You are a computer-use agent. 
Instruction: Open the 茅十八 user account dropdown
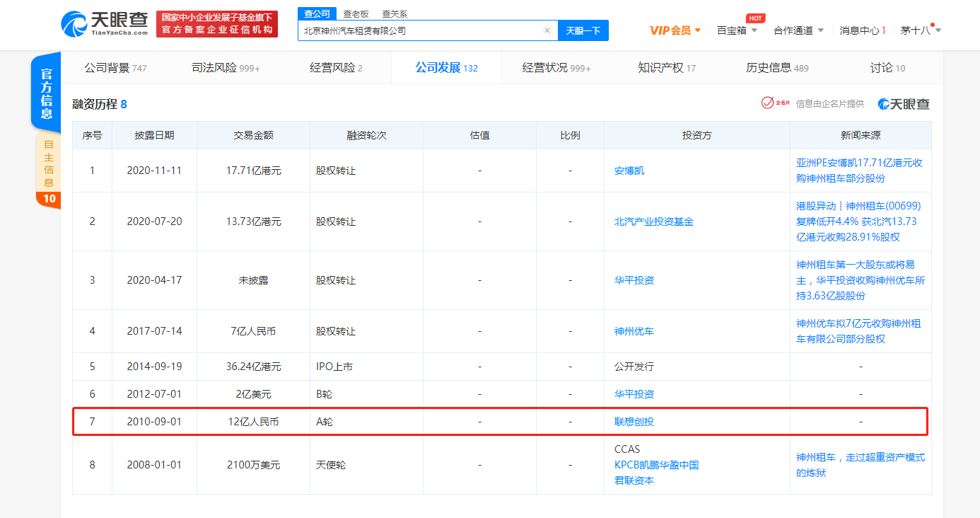point(921,30)
